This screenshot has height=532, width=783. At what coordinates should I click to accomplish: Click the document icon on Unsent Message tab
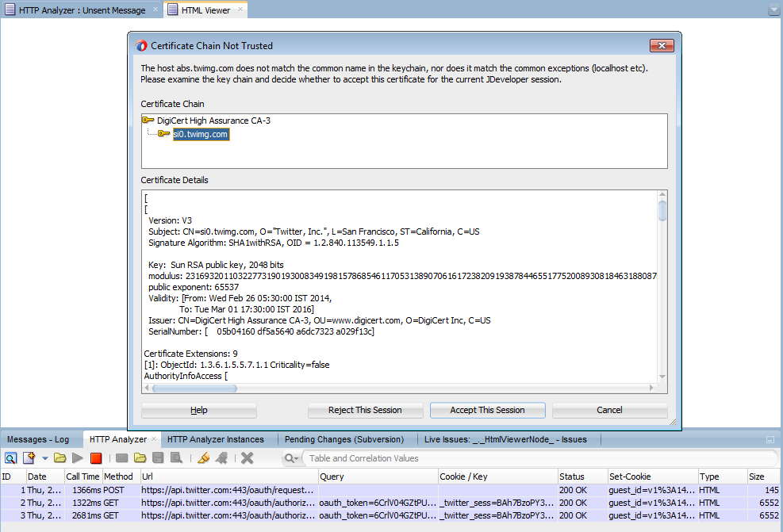coord(10,10)
